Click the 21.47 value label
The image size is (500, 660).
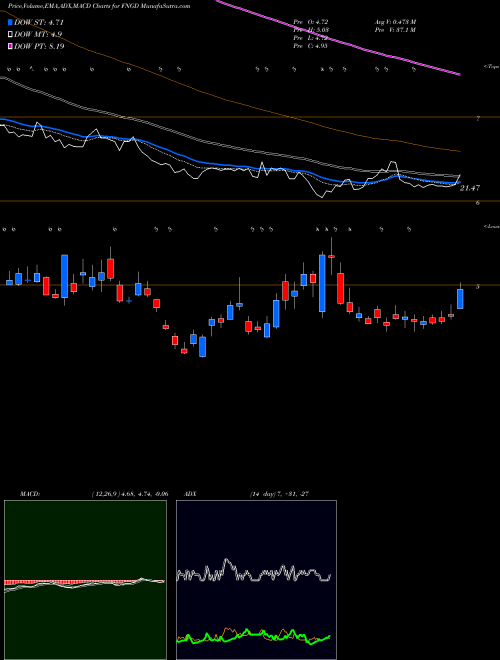pyautogui.click(x=470, y=188)
